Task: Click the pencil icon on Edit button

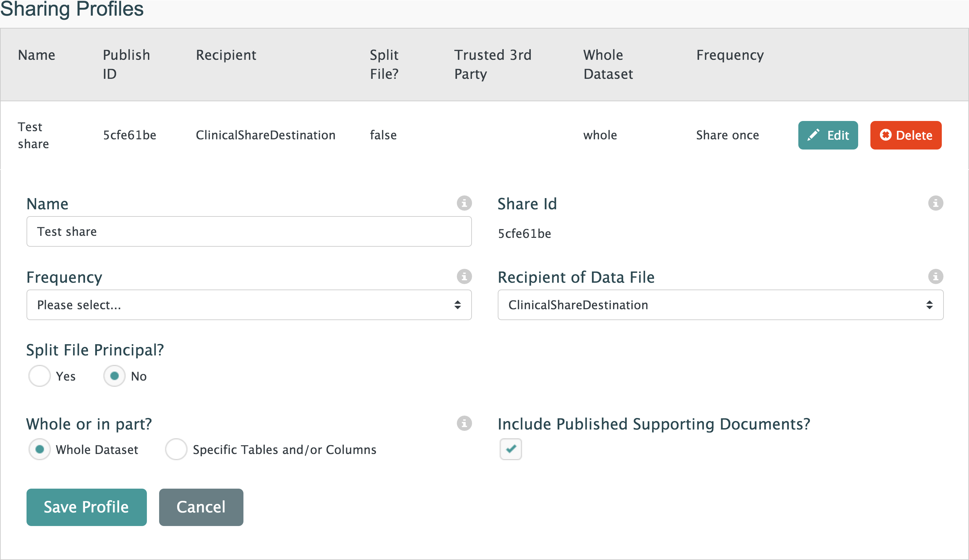Action: [813, 135]
